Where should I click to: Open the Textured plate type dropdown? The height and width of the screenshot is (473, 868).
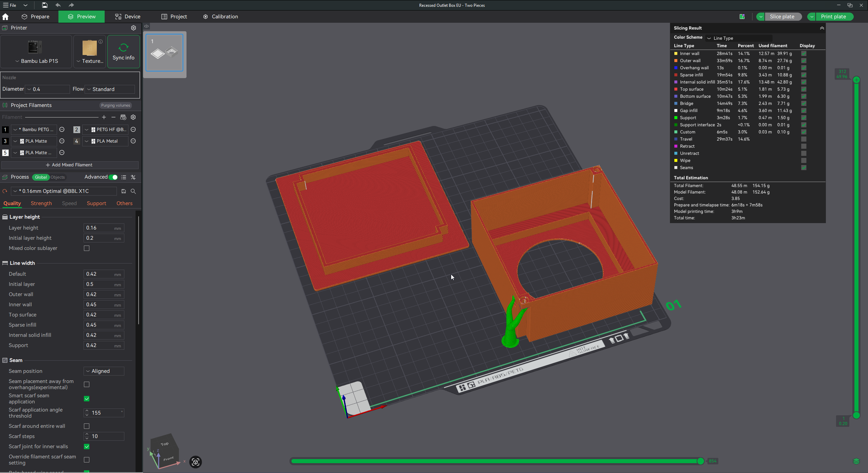tap(90, 61)
